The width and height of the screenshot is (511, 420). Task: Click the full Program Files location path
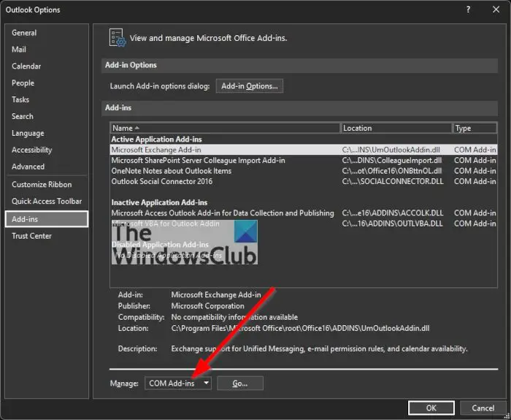[300, 329]
